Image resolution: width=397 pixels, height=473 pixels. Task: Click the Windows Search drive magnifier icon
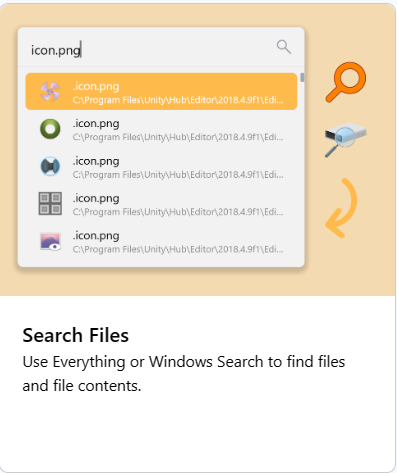346,139
